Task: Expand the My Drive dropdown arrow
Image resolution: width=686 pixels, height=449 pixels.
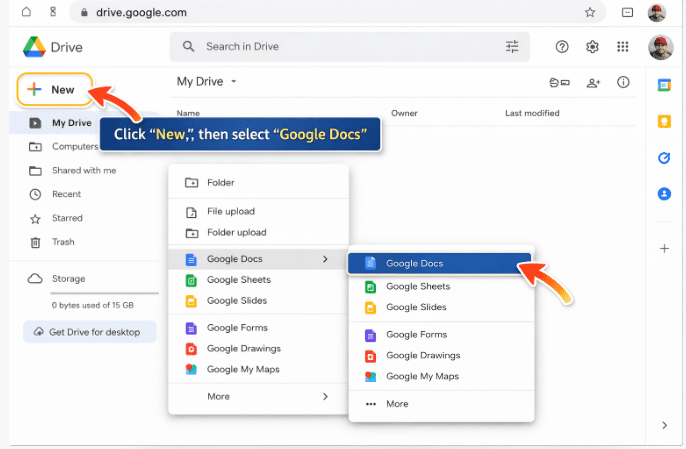Action: [234, 82]
